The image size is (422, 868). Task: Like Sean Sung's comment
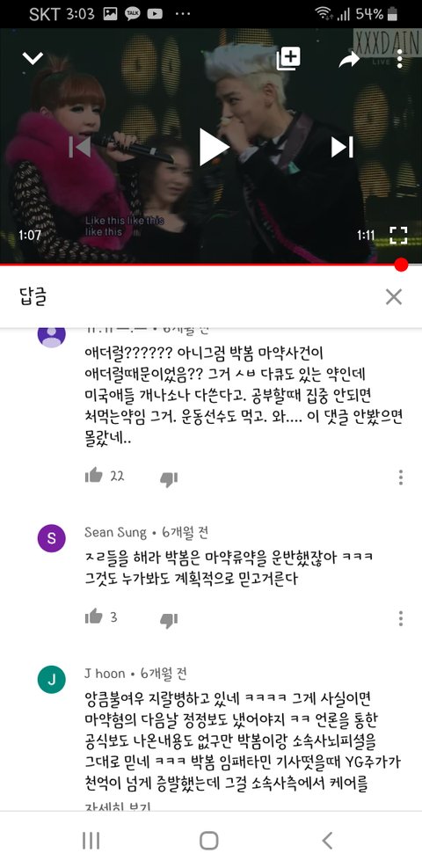tap(94, 616)
